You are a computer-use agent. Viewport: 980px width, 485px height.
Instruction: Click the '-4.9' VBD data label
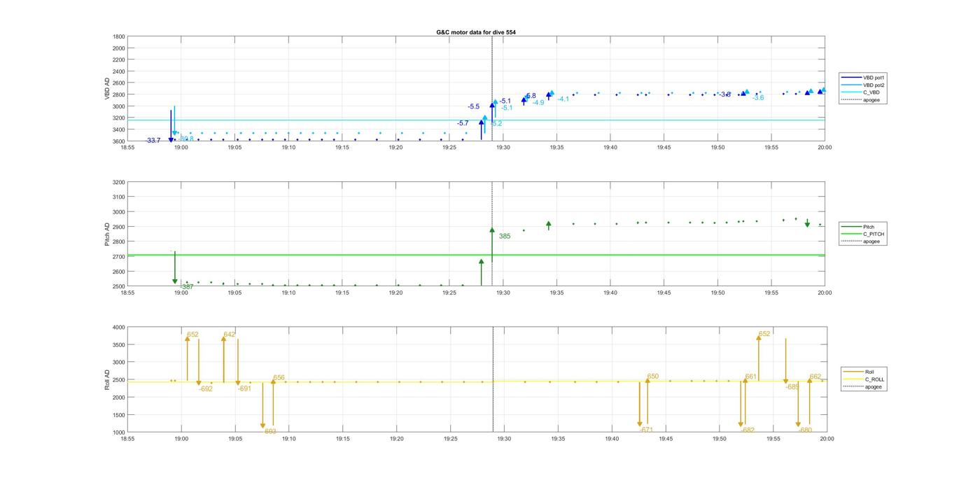click(x=538, y=103)
